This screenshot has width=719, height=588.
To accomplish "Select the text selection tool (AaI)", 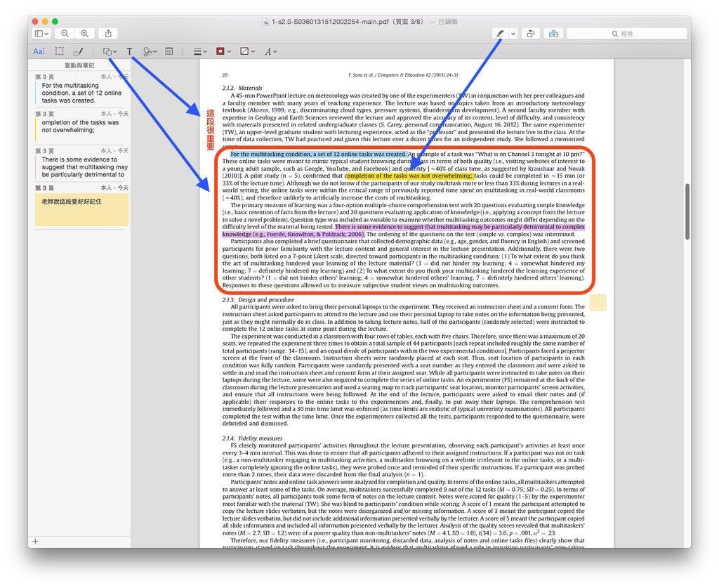I will pyautogui.click(x=39, y=51).
